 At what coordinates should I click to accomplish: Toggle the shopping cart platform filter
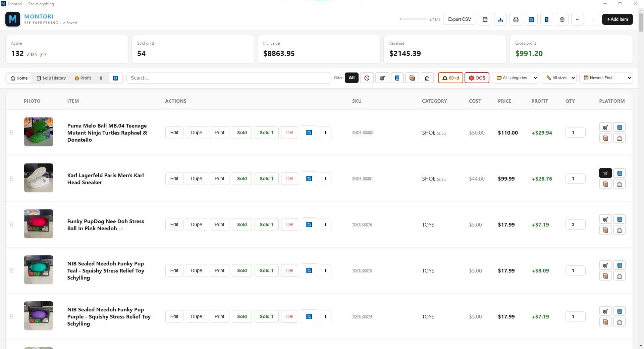pos(382,78)
